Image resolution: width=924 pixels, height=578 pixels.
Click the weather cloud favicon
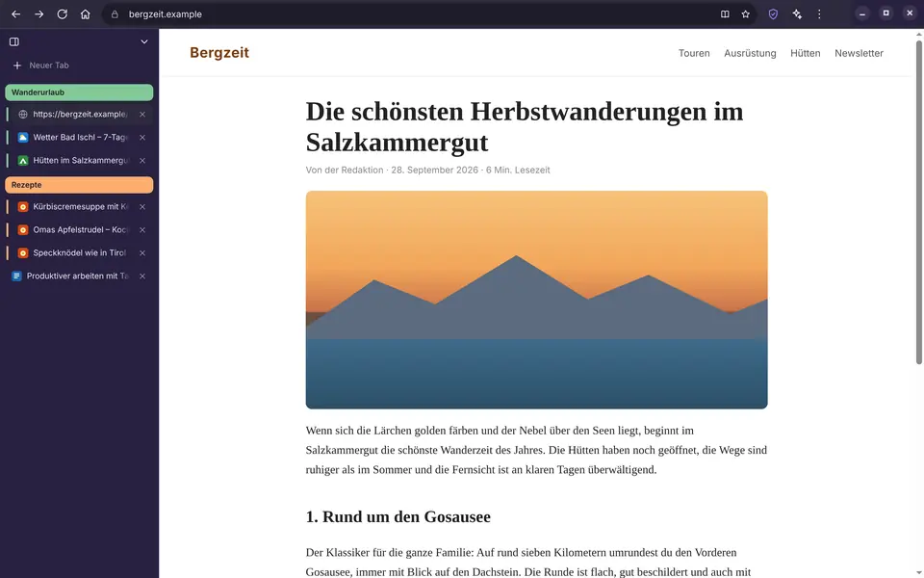(x=23, y=138)
